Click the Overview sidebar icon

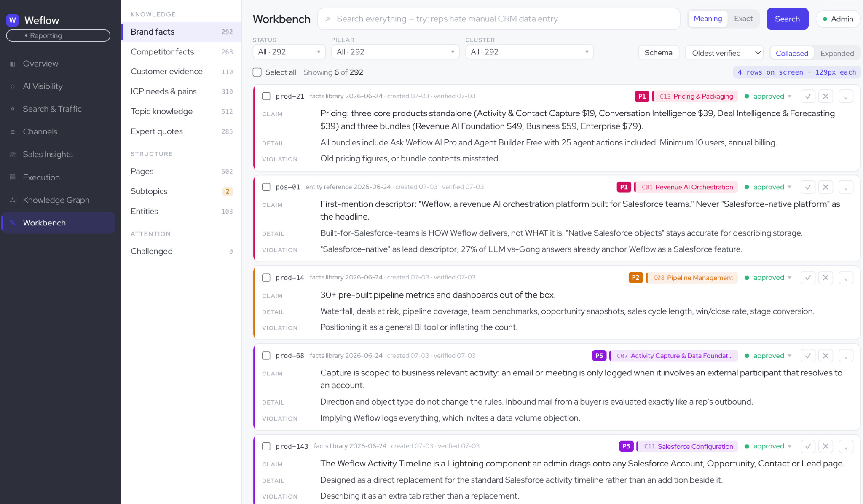(x=13, y=64)
